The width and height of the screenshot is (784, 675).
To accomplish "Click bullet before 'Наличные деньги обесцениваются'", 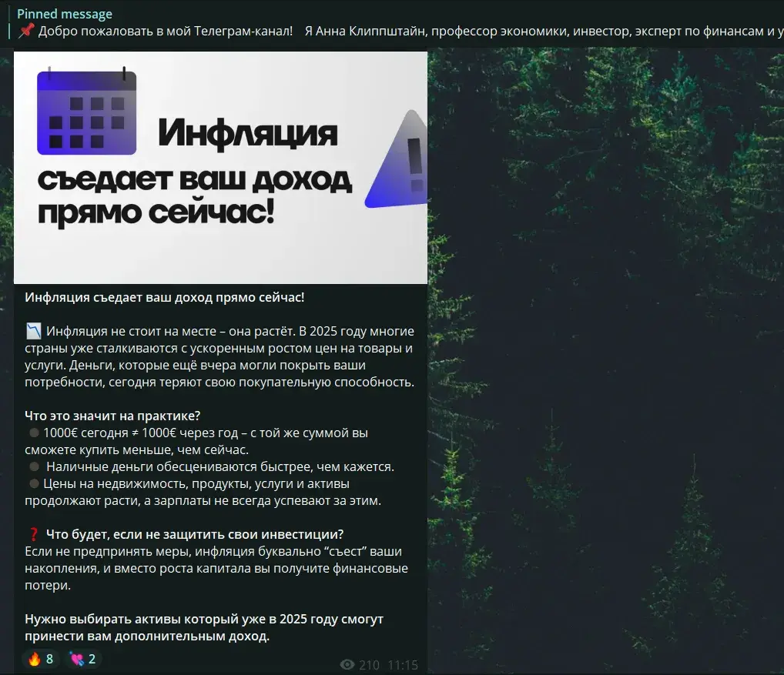I will [34, 466].
